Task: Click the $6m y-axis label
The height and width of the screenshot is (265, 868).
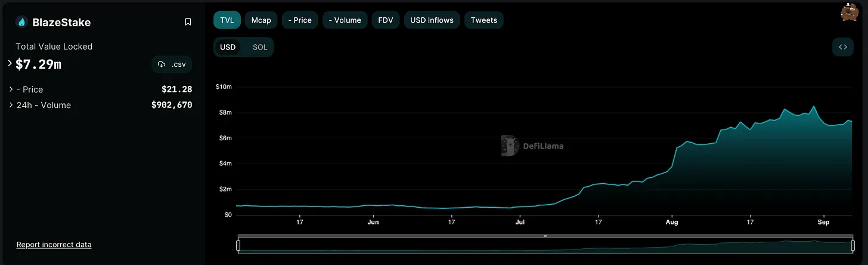Action: point(225,138)
